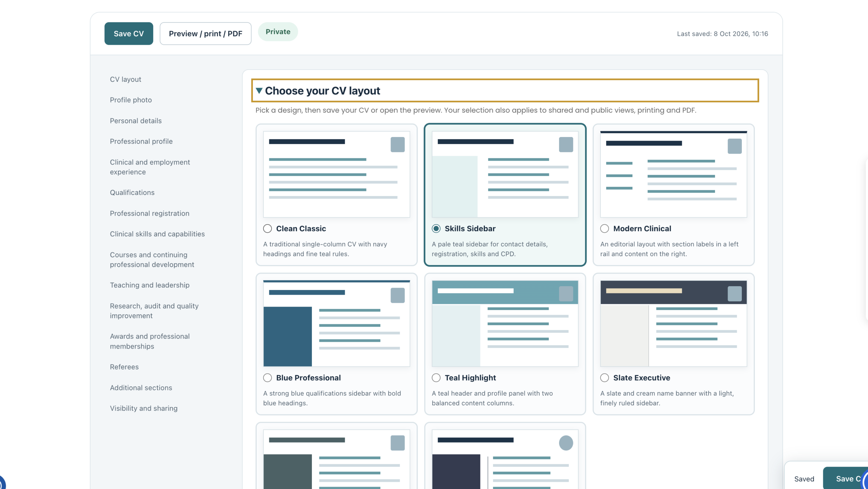Click the dark navy sidebar layout thumbnail with round photo
Viewport: 868px width, 489px height.
505,459
